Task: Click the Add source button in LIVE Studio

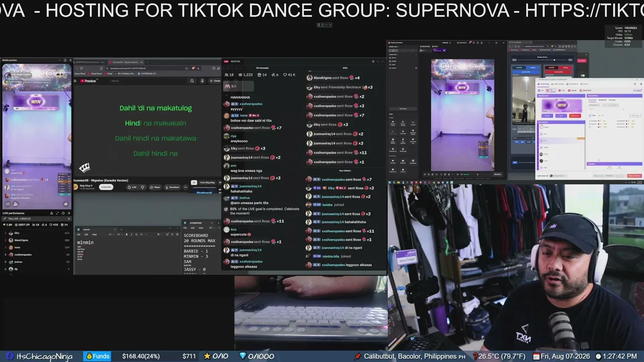Action: click(x=403, y=108)
